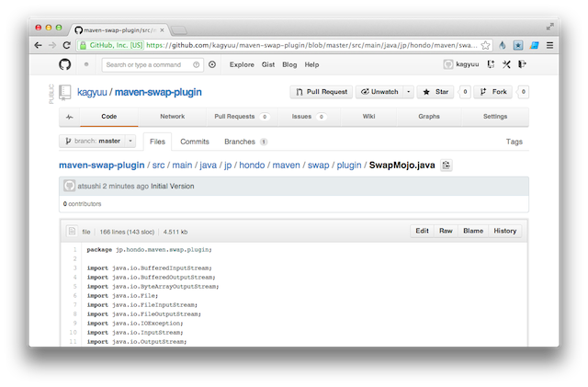Click the GitHub Octocat logo
This screenshot has width=588, height=387.
[x=65, y=64]
